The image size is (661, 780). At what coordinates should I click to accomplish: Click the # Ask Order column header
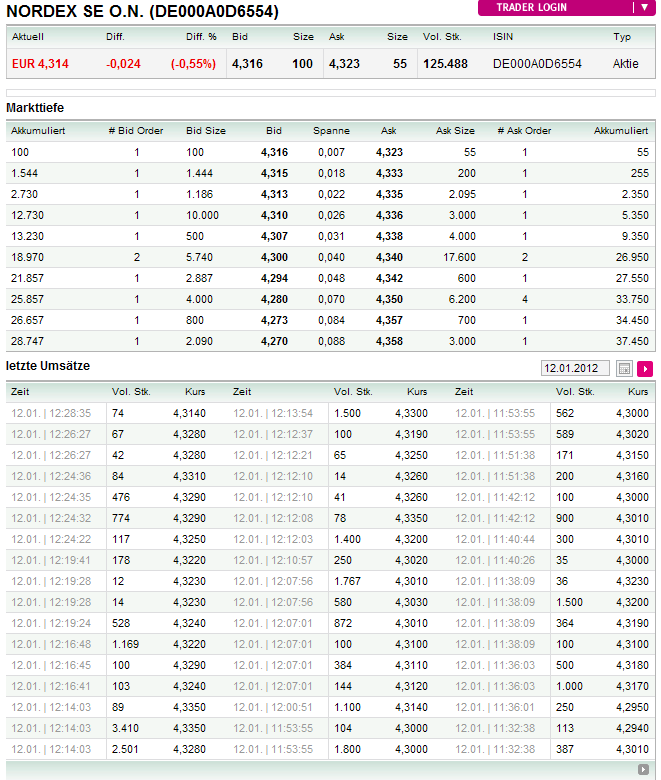(x=524, y=131)
